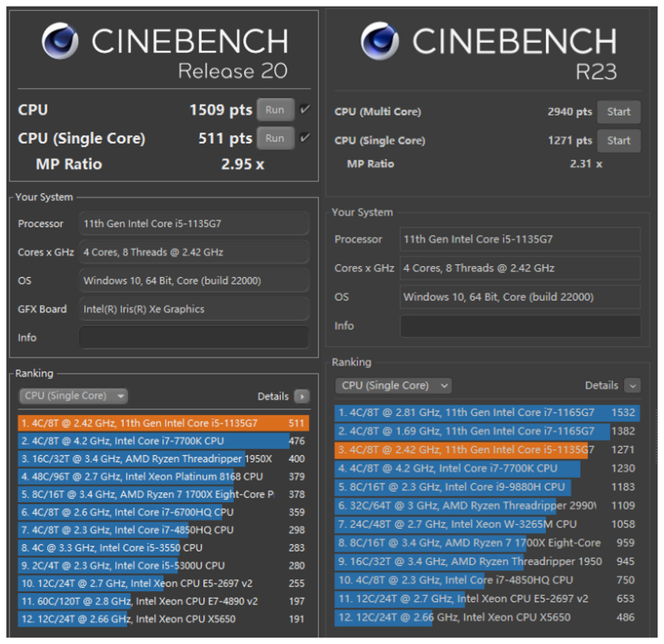Run the R20 CPU (Single Core) test
This screenshot has height=644, width=664.
(x=275, y=138)
